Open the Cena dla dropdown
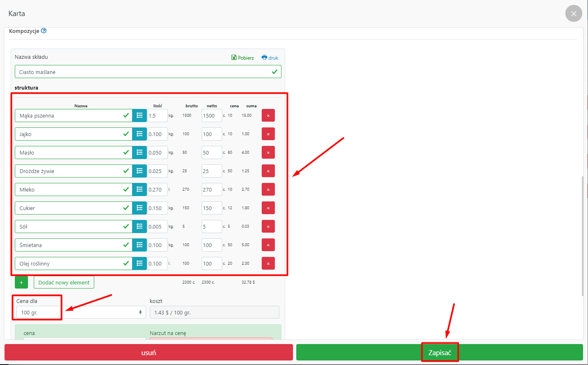The image size is (588, 365). (x=80, y=312)
